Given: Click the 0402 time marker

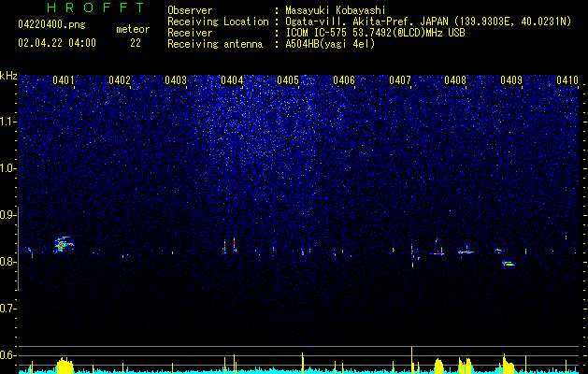Looking at the screenshot, I should tap(120, 80).
